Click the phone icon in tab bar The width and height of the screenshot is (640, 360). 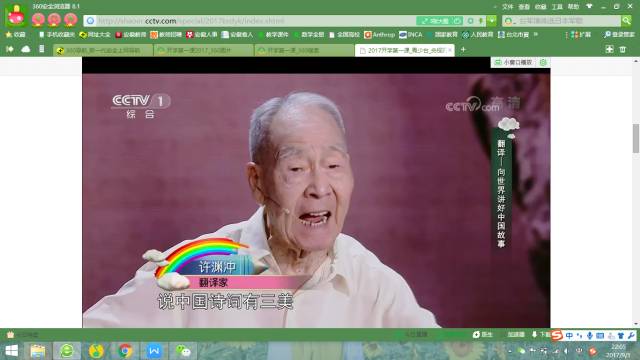click(x=42, y=49)
